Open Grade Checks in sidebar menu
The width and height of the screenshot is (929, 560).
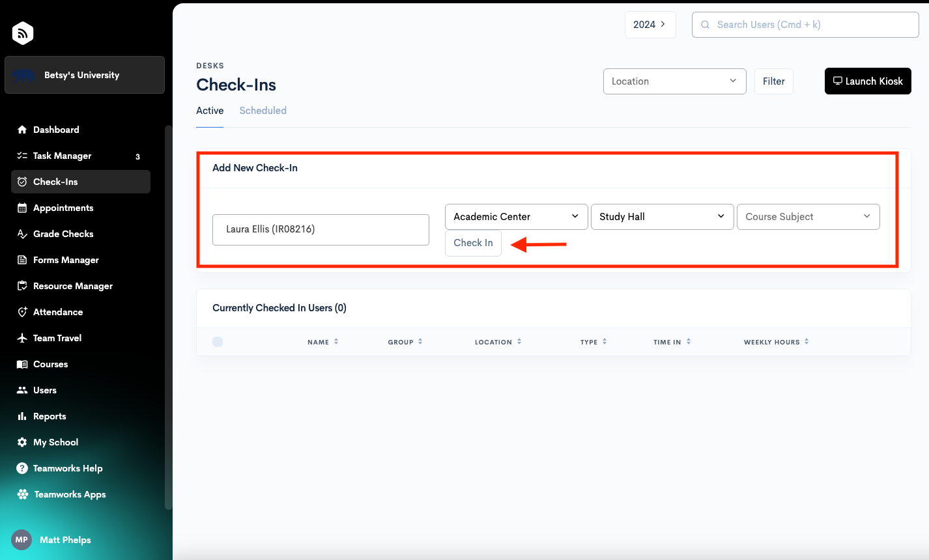pyautogui.click(x=63, y=234)
